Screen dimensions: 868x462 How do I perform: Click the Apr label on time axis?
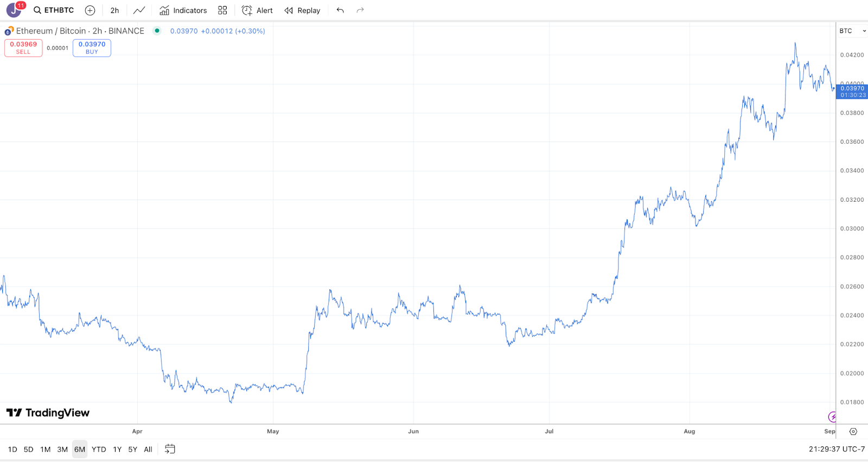137,432
